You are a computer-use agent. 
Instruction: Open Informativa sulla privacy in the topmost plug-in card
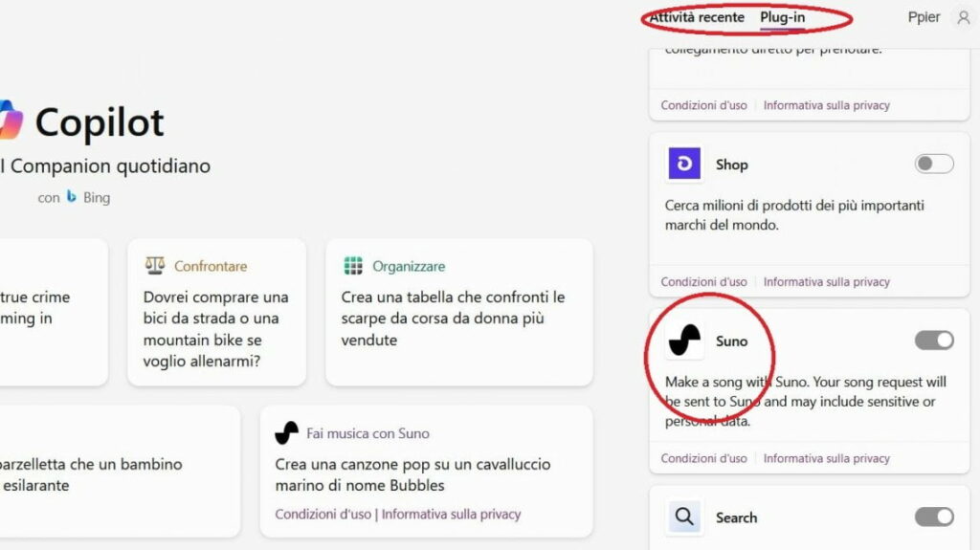[826, 105]
